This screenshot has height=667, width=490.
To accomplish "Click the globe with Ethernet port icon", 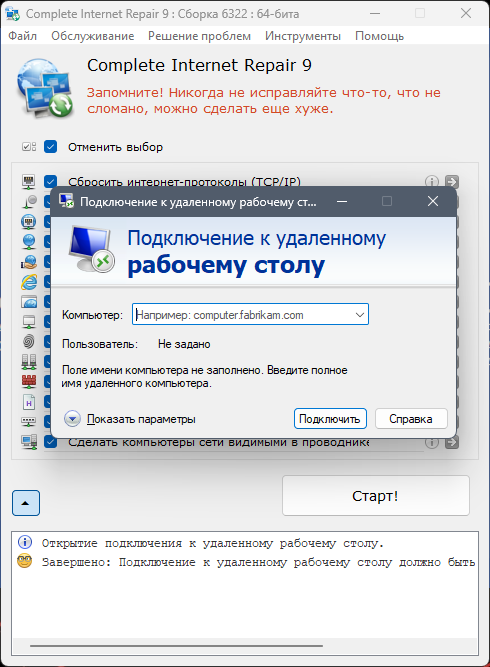I will pos(28,222).
